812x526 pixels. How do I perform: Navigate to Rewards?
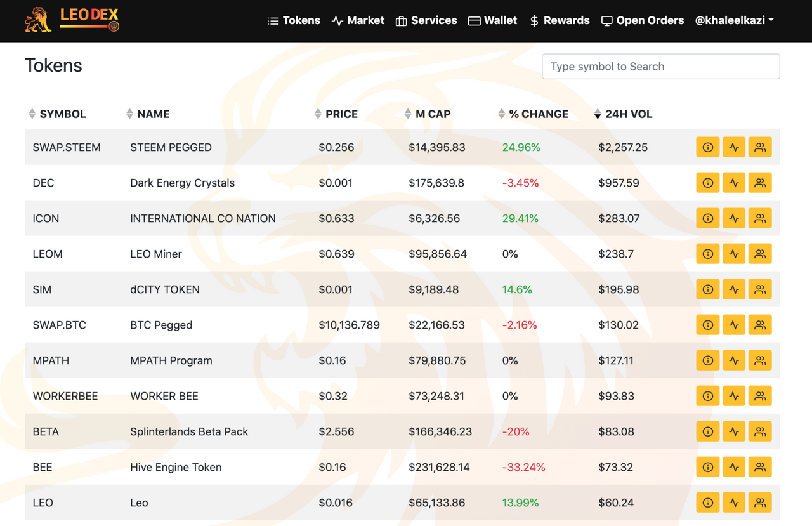[560, 20]
